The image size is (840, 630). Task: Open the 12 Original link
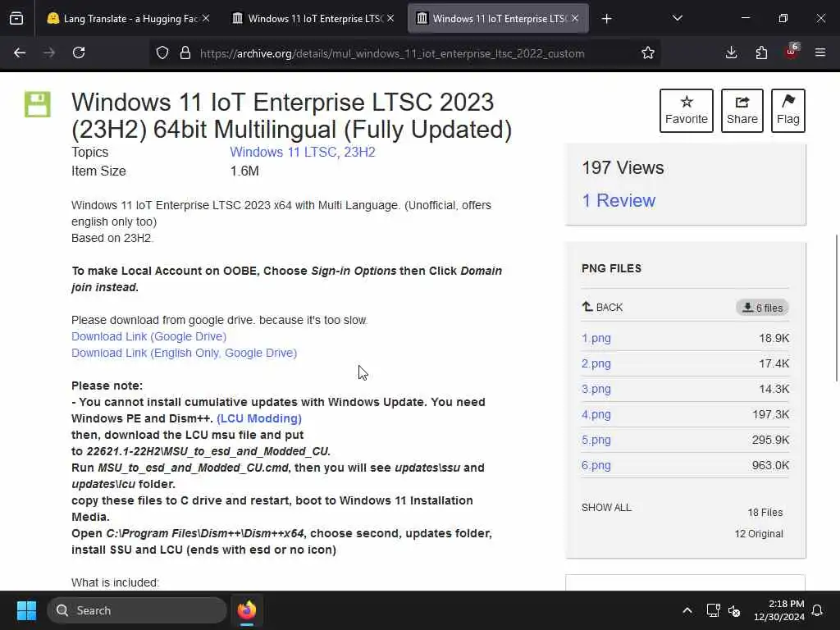[759, 534]
